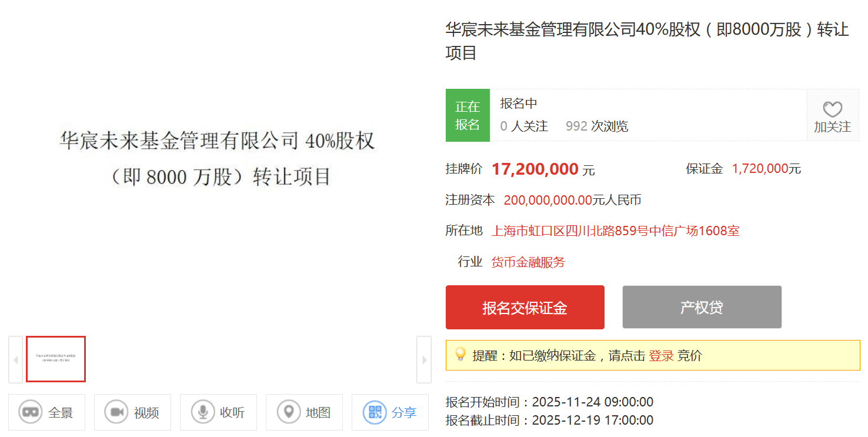Image resolution: width=868 pixels, height=437 pixels.
Task: Open the 地图 map location view
Action: pyautogui.click(x=304, y=412)
